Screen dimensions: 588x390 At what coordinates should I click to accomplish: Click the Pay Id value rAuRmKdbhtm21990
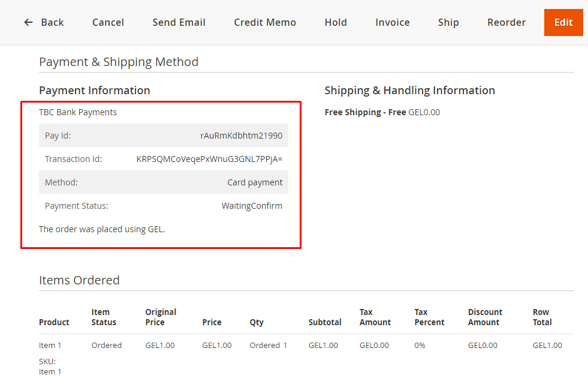(x=241, y=136)
